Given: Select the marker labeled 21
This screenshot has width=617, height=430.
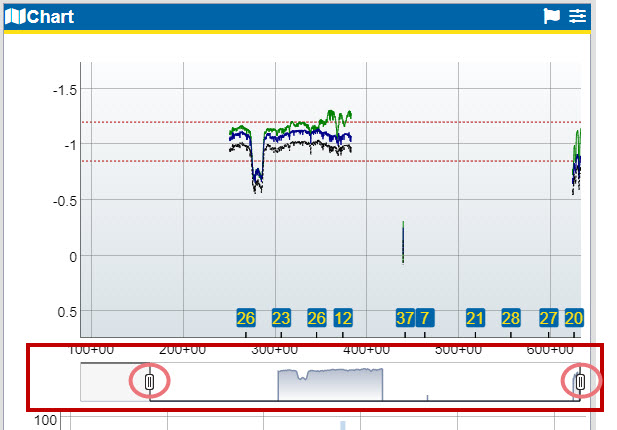Looking at the screenshot, I should pyautogui.click(x=475, y=318).
